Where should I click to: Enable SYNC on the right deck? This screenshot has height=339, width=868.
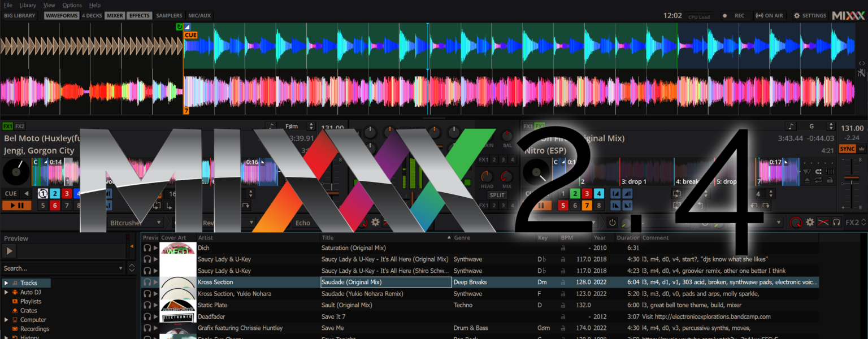pyautogui.click(x=847, y=148)
